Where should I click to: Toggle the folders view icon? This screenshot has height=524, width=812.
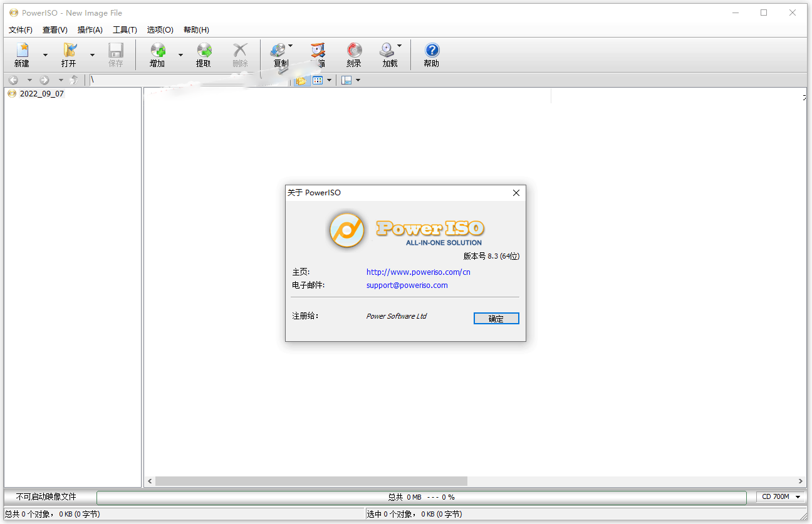[301, 80]
